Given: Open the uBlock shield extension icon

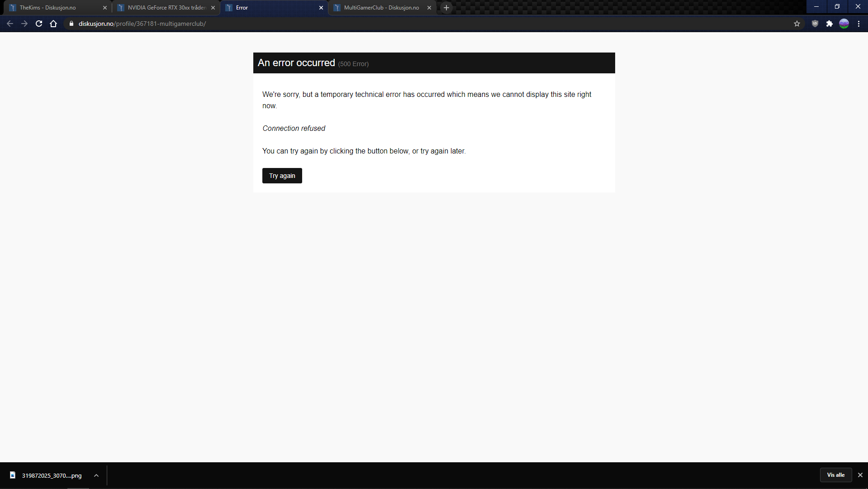Looking at the screenshot, I should [x=815, y=24].
